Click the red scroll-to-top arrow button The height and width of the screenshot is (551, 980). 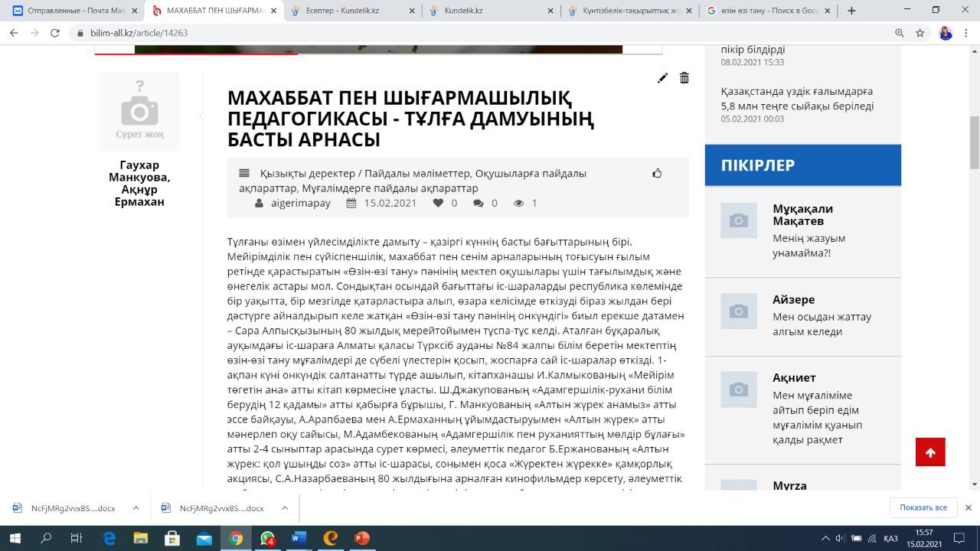click(x=930, y=452)
